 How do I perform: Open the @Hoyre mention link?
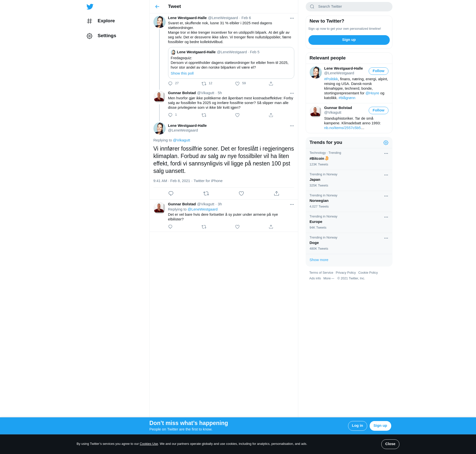[372, 93]
